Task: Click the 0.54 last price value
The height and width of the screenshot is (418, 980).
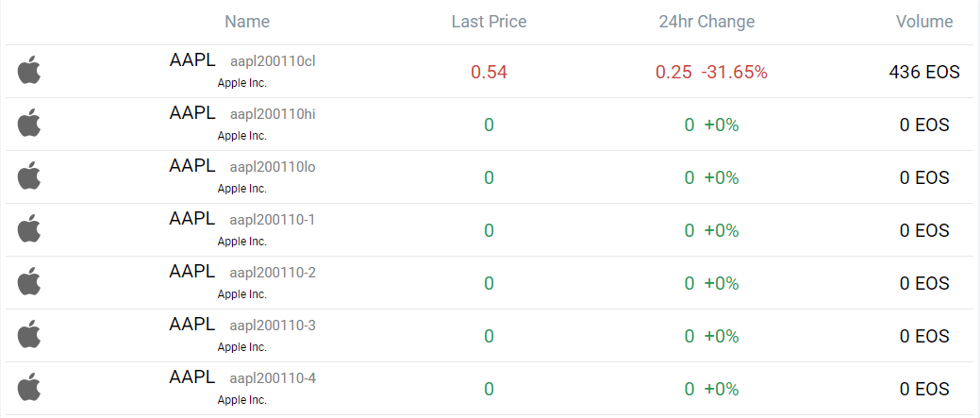Action: (489, 72)
